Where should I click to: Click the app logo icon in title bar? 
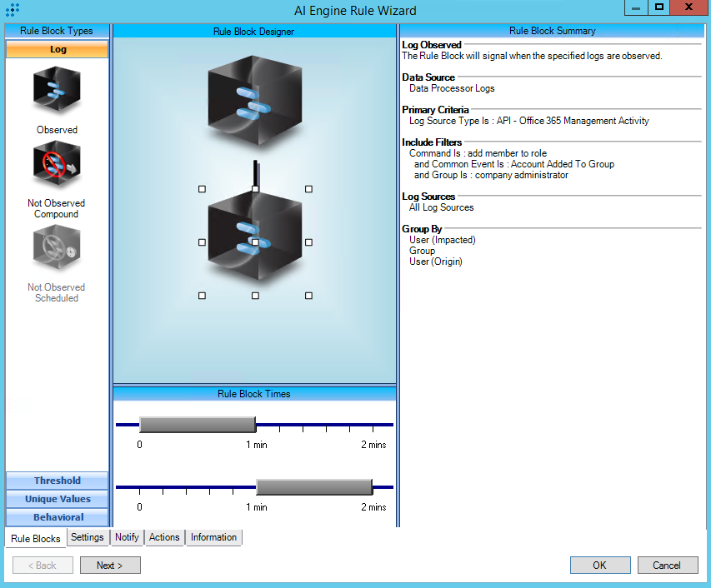point(12,10)
